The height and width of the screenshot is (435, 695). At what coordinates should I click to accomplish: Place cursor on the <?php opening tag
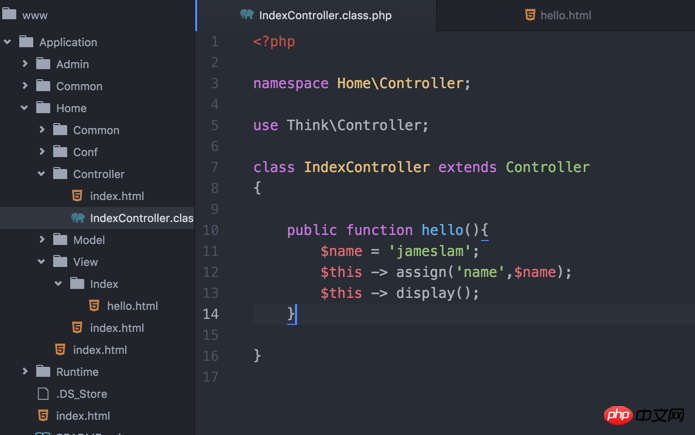[274, 41]
